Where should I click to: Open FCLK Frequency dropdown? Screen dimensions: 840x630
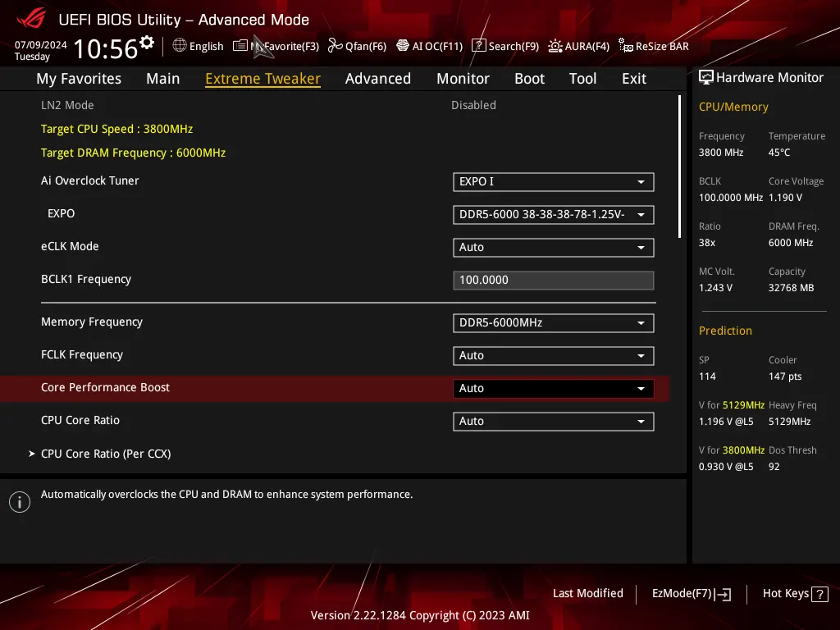pos(554,355)
